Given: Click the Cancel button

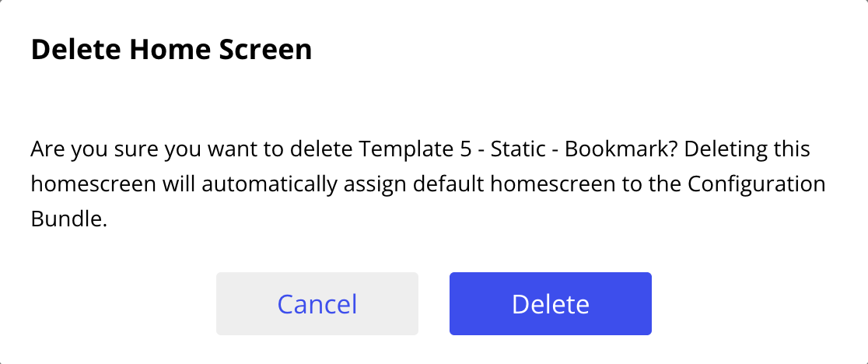Looking at the screenshot, I should [x=317, y=304].
